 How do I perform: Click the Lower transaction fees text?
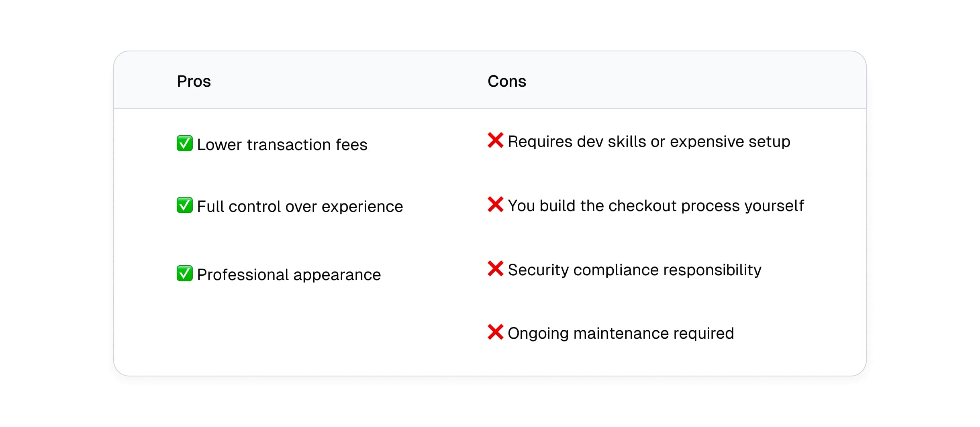(282, 144)
